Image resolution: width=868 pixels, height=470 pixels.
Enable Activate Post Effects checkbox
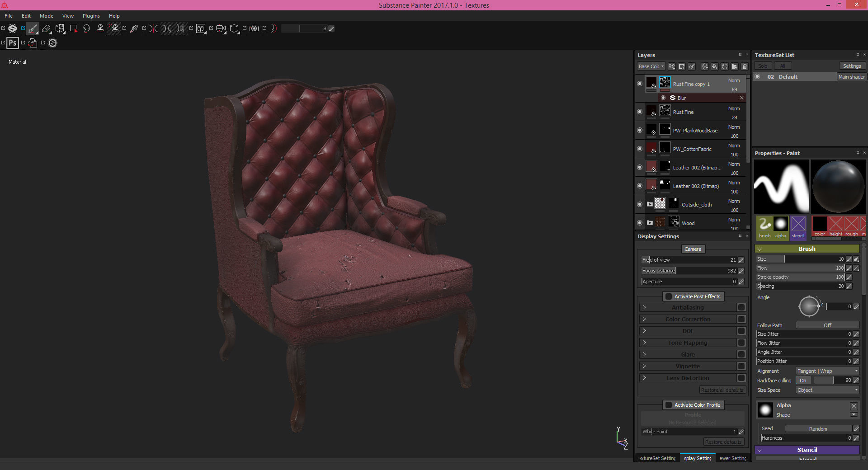[x=669, y=296]
